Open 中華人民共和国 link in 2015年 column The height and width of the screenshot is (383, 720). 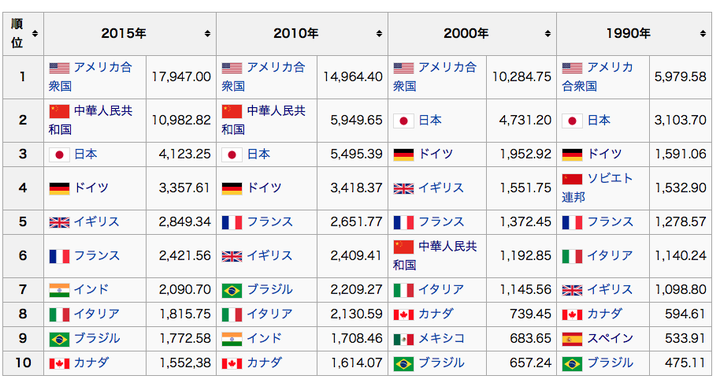91,120
